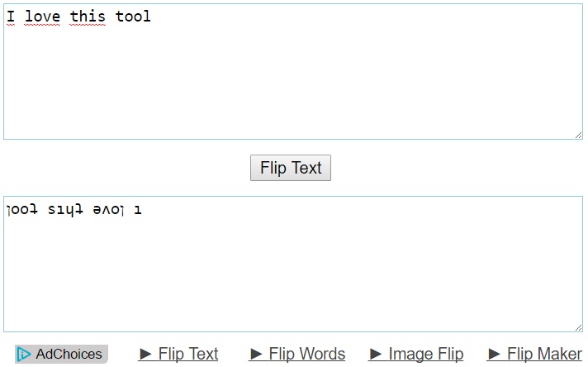Click the resize handle of the output text area
The width and height of the screenshot is (588, 367).
tap(579, 328)
